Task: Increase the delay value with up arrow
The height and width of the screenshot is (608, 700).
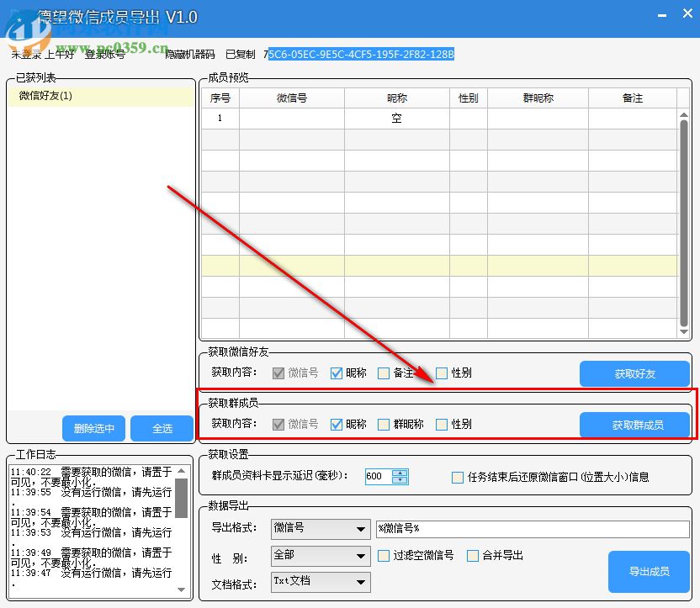Action: 400,473
